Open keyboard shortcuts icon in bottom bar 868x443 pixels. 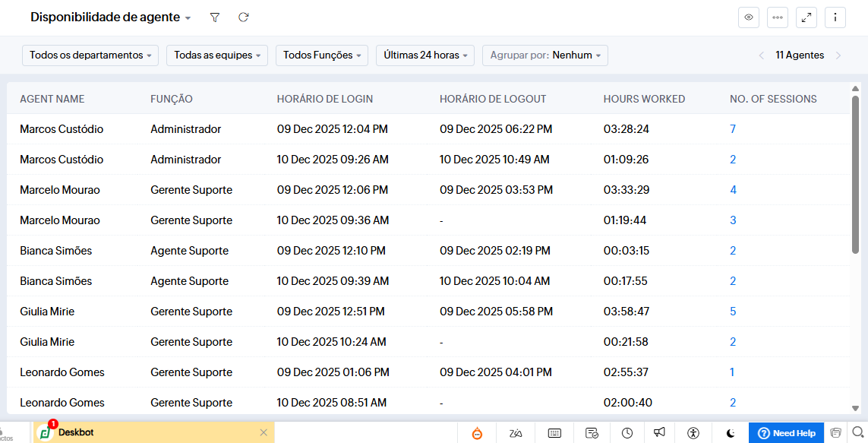coord(554,433)
